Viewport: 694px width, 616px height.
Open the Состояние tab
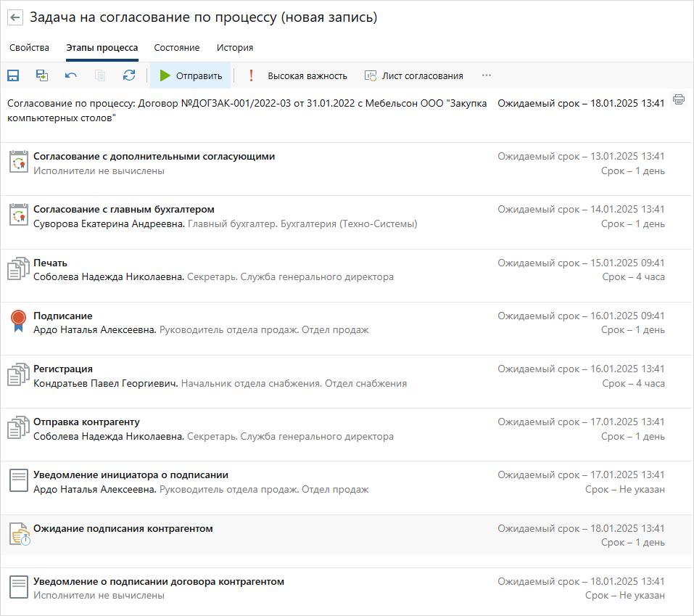[x=176, y=48]
